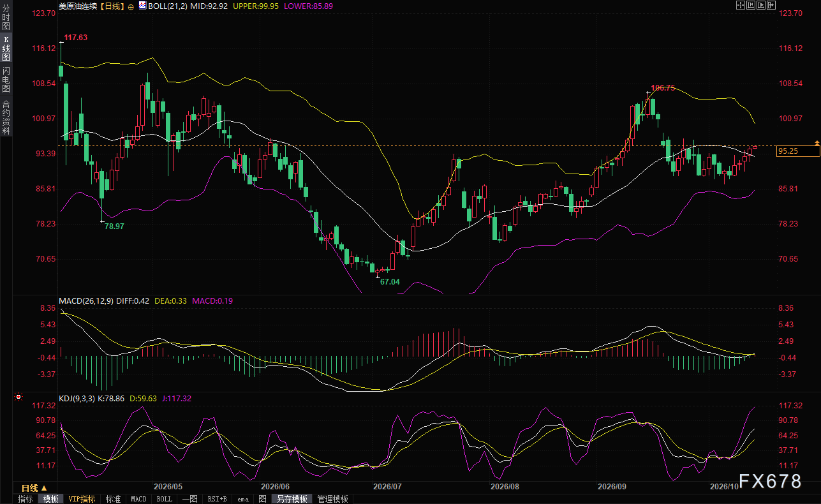This screenshot has height=504, width=821.
Task: Click the 图 template button
Action: click(262, 499)
